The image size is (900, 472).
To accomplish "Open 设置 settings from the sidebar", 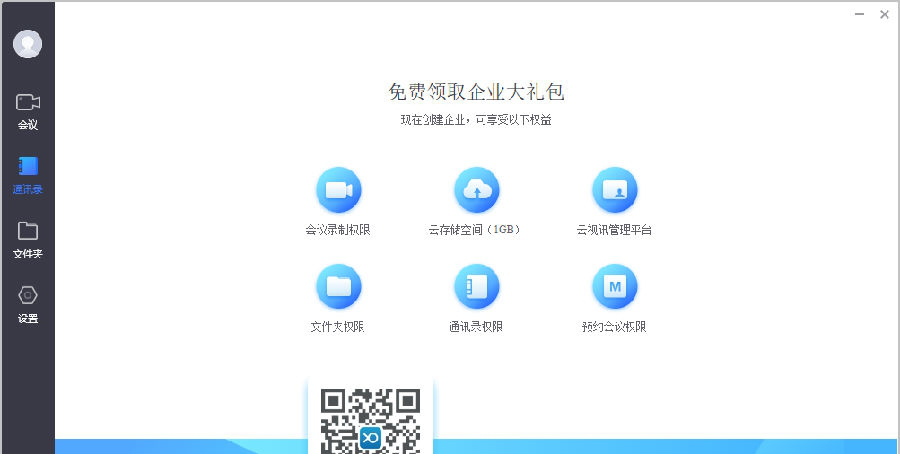I will [x=28, y=305].
